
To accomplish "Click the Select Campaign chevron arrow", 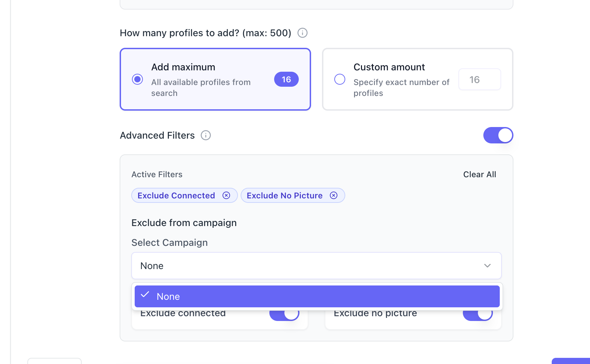I will 487,266.
